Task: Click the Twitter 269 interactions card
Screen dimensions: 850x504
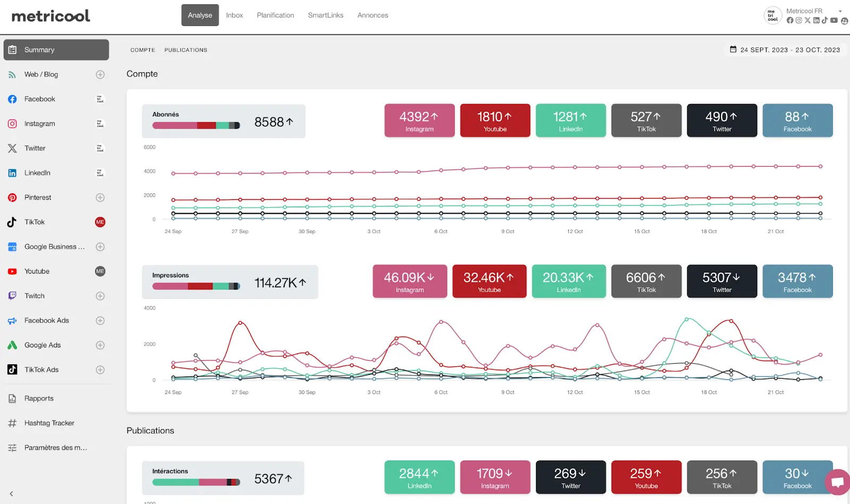Action: point(571,477)
